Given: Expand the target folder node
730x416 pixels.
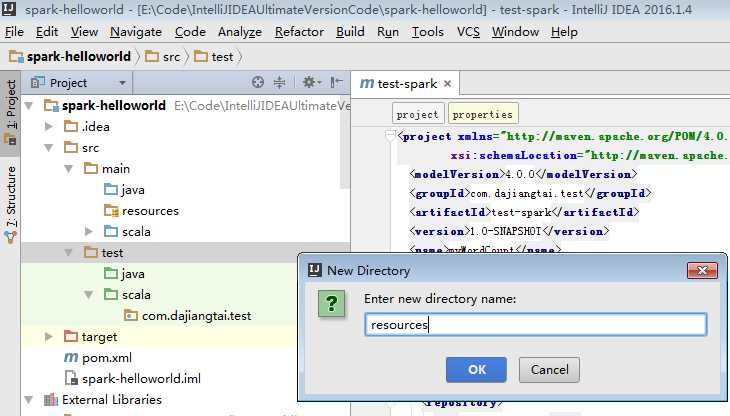Looking at the screenshot, I should 48,336.
